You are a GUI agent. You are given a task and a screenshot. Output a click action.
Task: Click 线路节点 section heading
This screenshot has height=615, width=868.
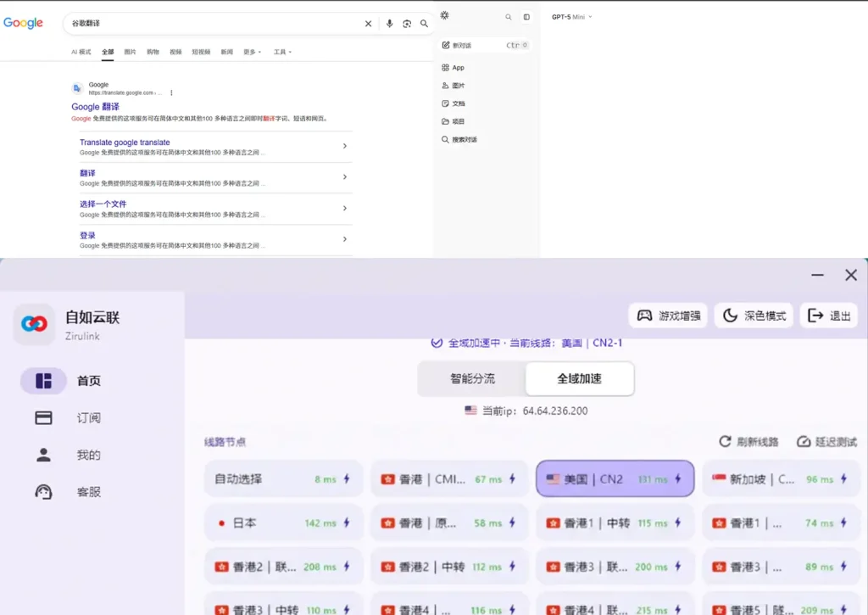point(225,442)
